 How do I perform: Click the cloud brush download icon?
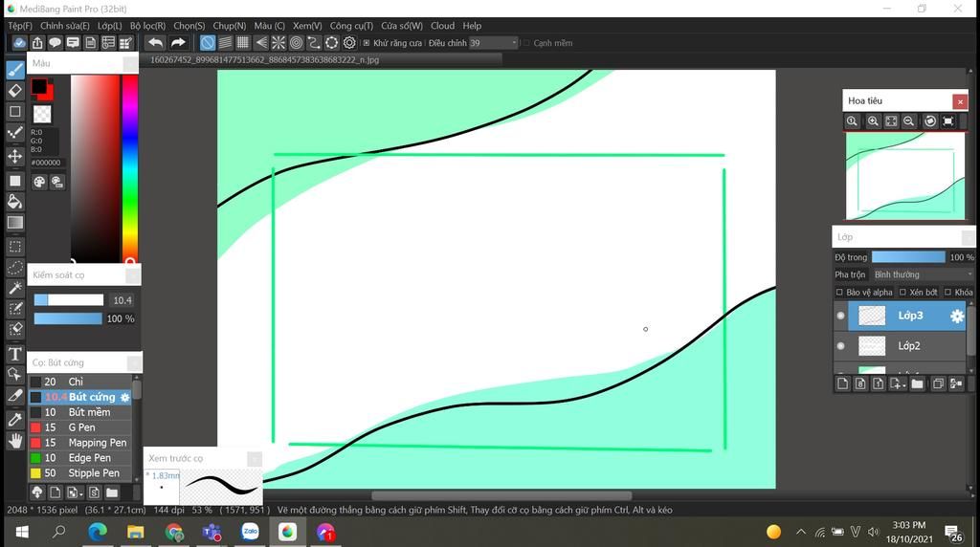click(37, 492)
